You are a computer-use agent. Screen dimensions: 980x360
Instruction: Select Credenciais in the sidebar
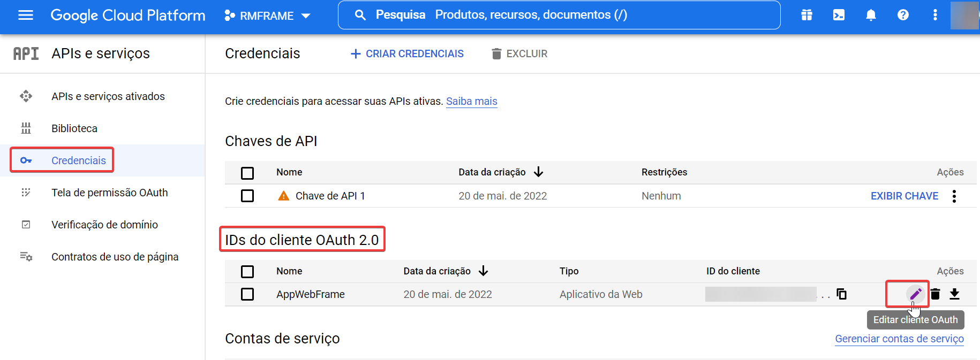[x=79, y=160]
